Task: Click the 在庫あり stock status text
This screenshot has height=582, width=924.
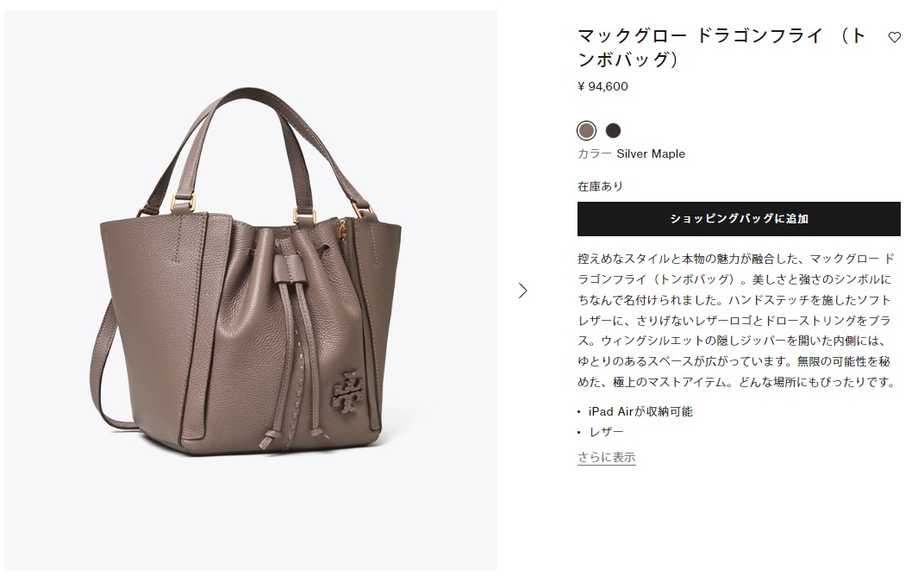Action: 600,186
